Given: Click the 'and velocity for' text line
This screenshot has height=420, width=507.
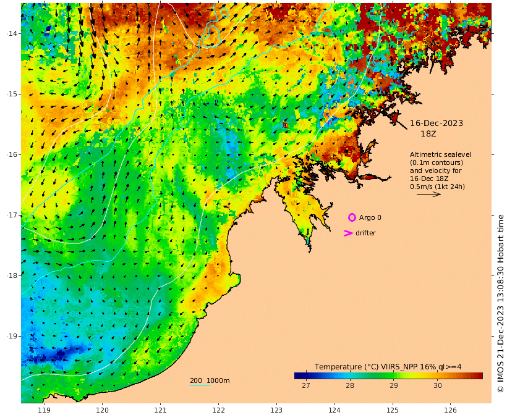Looking at the screenshot, I should 435,170.
